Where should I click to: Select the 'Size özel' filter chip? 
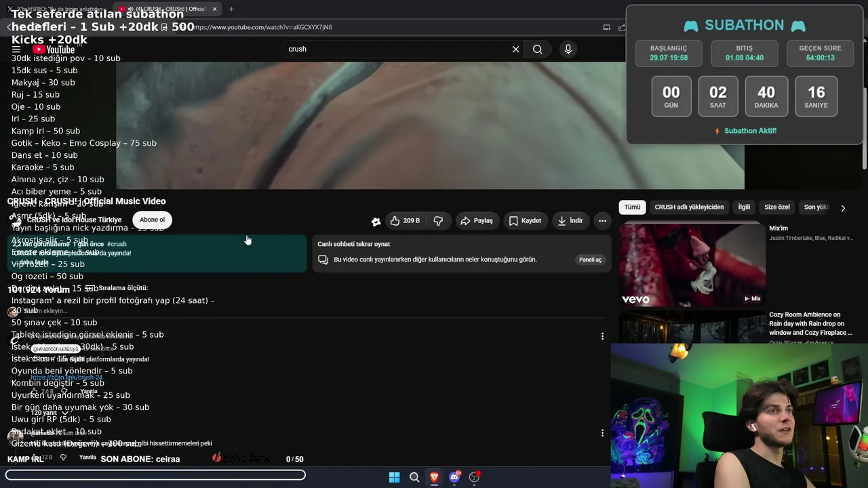(777, 207)
